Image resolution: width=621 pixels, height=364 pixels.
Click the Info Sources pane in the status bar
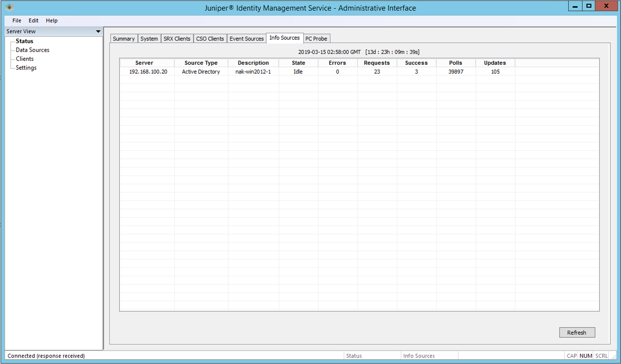[x=429, y=356]
